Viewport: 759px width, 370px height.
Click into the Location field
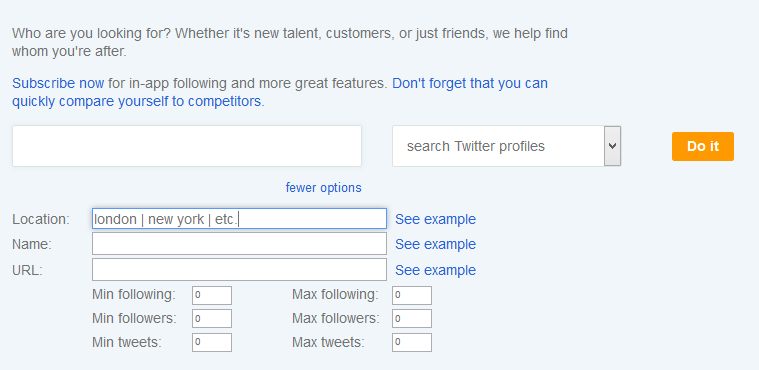pyautogui.click(x=240, y=219)
